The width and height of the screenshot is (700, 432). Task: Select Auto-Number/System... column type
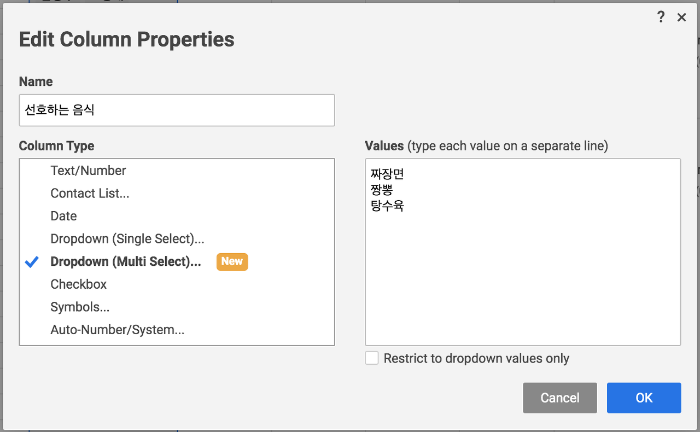117,329
